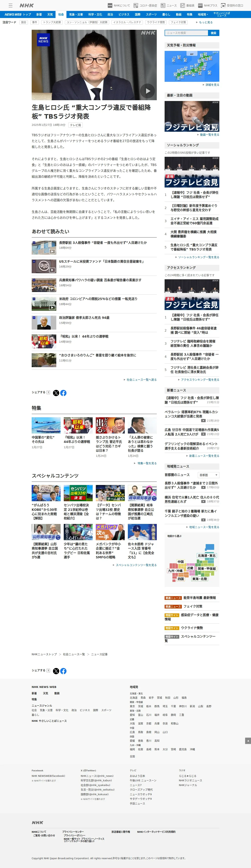Open 受信料の窓口 header link

232,5
